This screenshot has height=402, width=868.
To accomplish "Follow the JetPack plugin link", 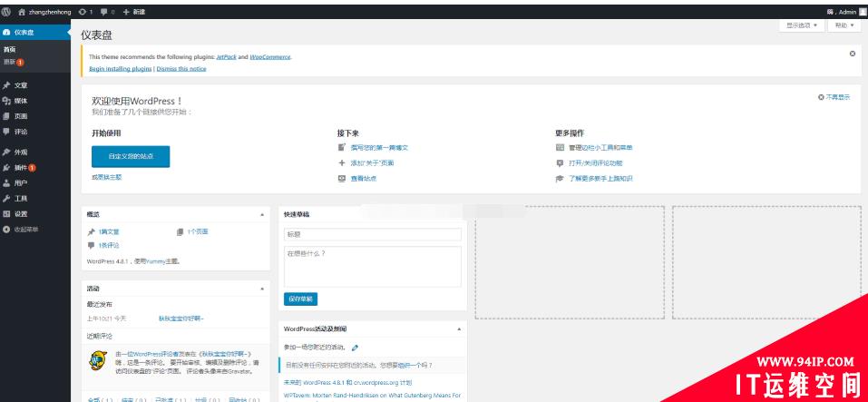I will [226, 56].
